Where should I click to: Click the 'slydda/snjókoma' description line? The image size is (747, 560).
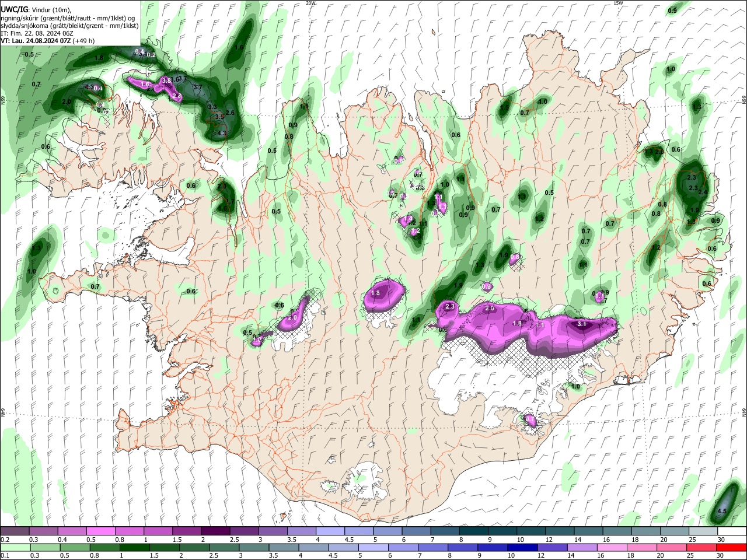pos(69,26)
